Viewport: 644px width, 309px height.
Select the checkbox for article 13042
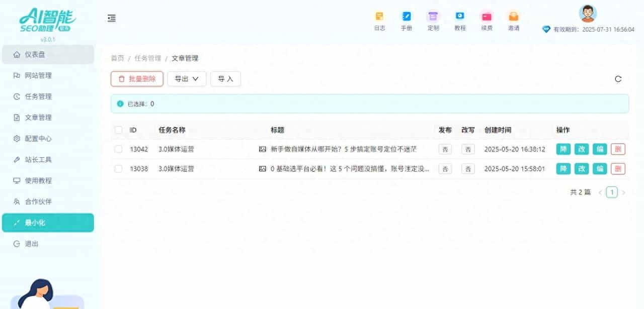pos(118,149)
